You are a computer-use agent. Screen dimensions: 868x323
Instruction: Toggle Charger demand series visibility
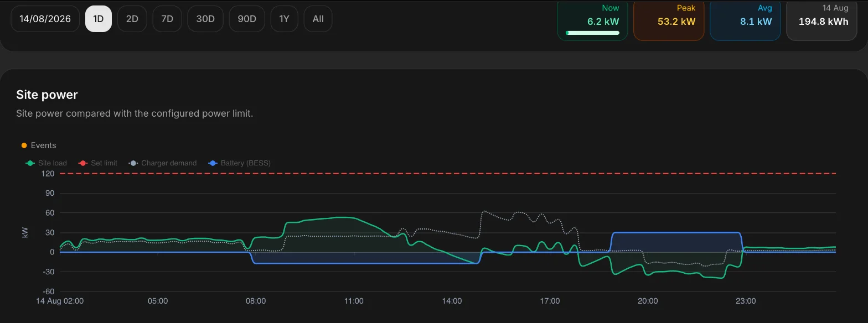pos(163,163)
